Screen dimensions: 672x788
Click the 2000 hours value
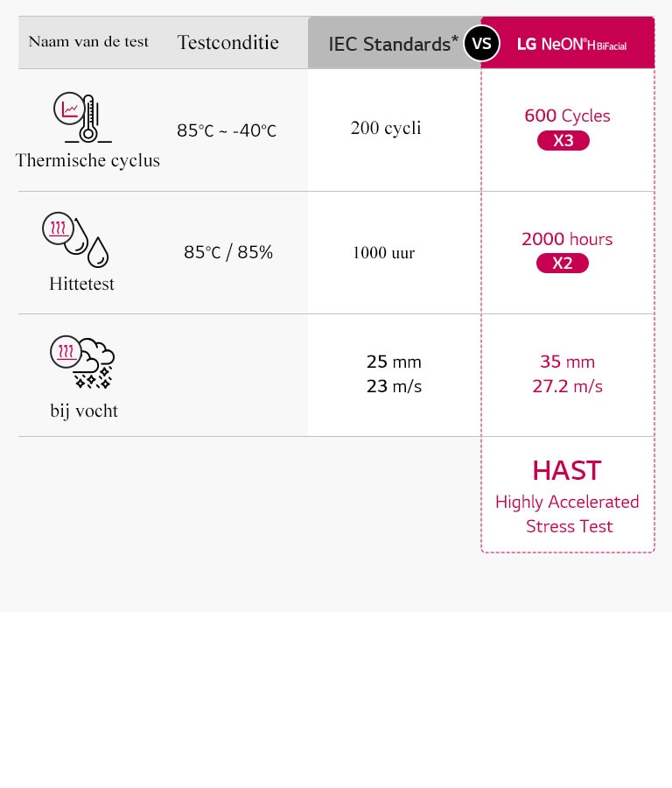pyautogui.click(x=567, y=239)
